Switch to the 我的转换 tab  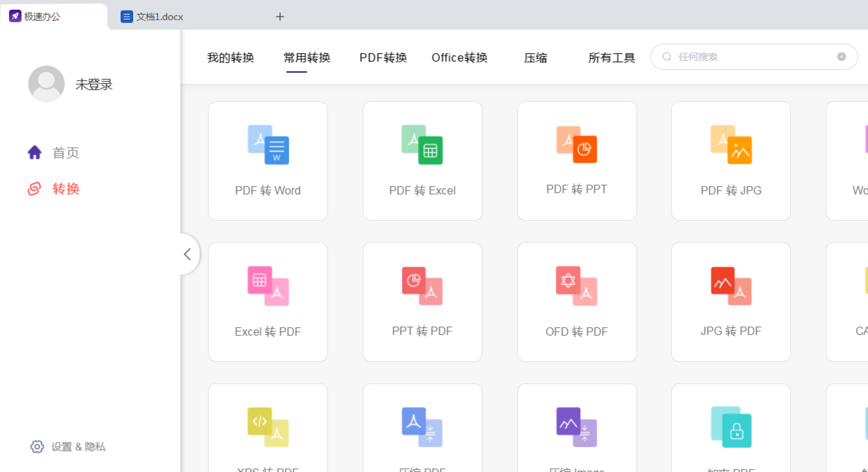(x=230, y=58)
